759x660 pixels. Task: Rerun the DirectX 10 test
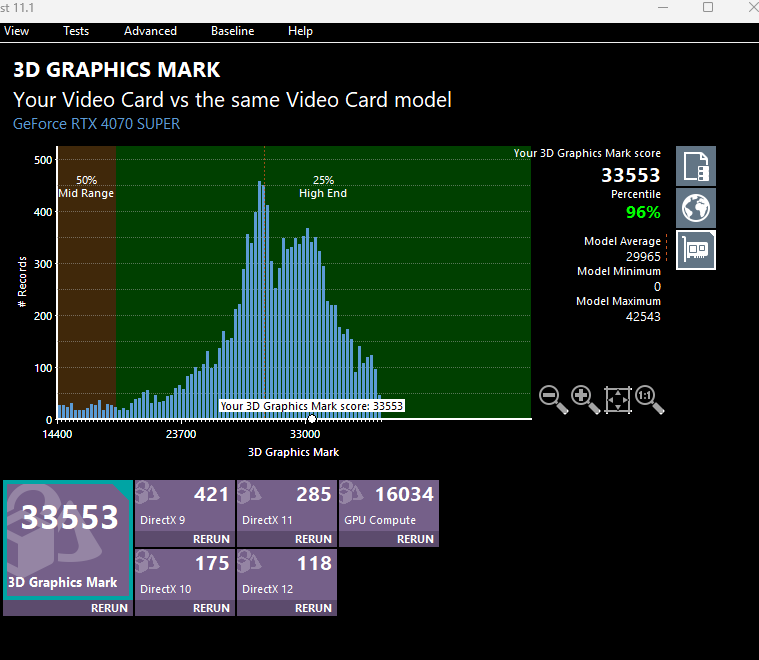click(x=211, y=608)
